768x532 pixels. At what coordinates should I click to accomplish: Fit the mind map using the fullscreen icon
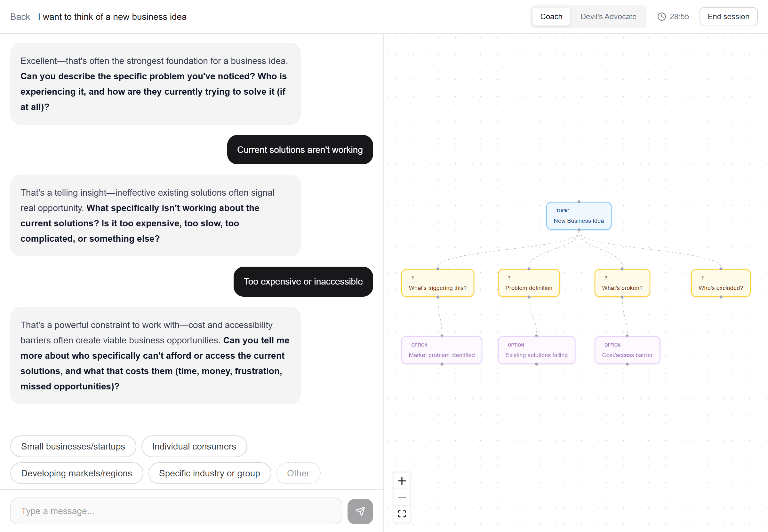tap(402, 514)
